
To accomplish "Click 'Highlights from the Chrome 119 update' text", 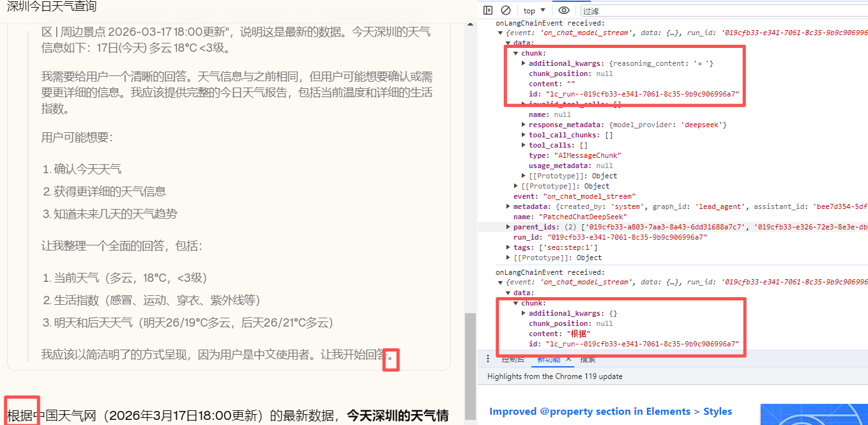I will (x=554, y=376).
